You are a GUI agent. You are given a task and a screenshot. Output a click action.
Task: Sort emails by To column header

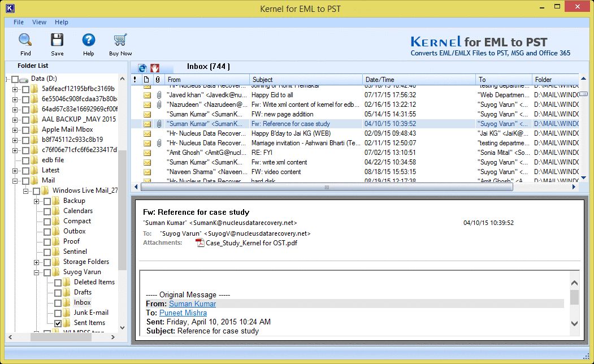[x=504, y=80]
